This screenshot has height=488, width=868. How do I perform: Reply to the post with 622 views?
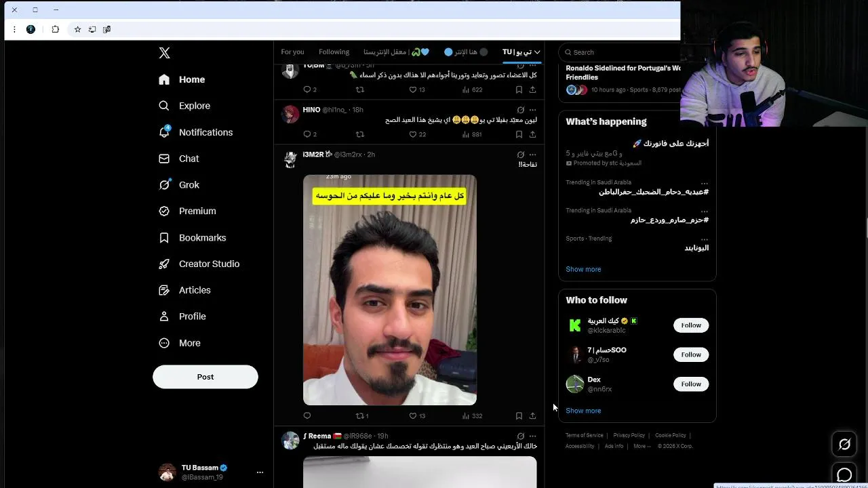click(309, 89)
